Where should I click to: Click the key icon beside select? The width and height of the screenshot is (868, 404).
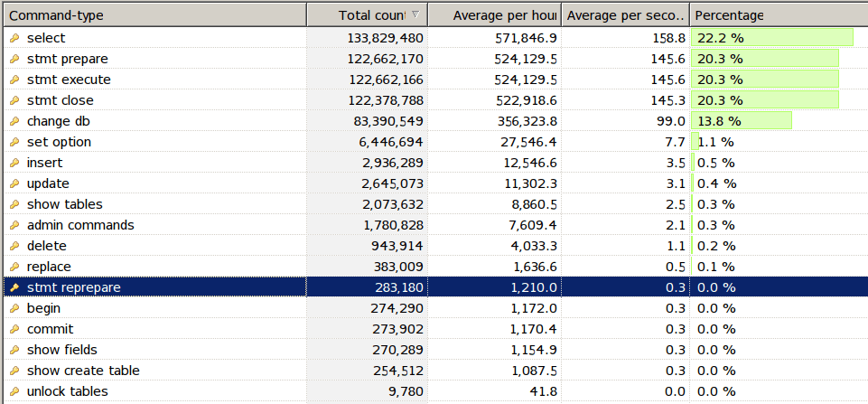tap(14, 38)
